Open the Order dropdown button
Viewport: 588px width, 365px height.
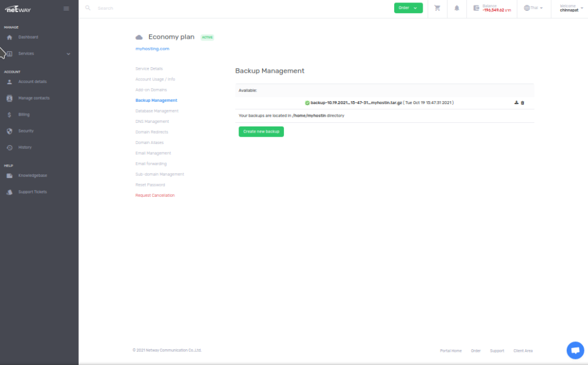(x=408, y=8)
